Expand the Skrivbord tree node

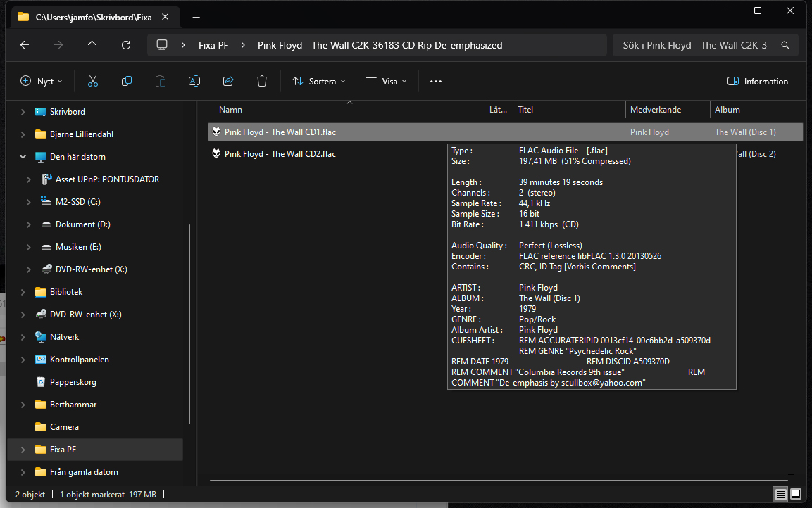tap(23, 112)
